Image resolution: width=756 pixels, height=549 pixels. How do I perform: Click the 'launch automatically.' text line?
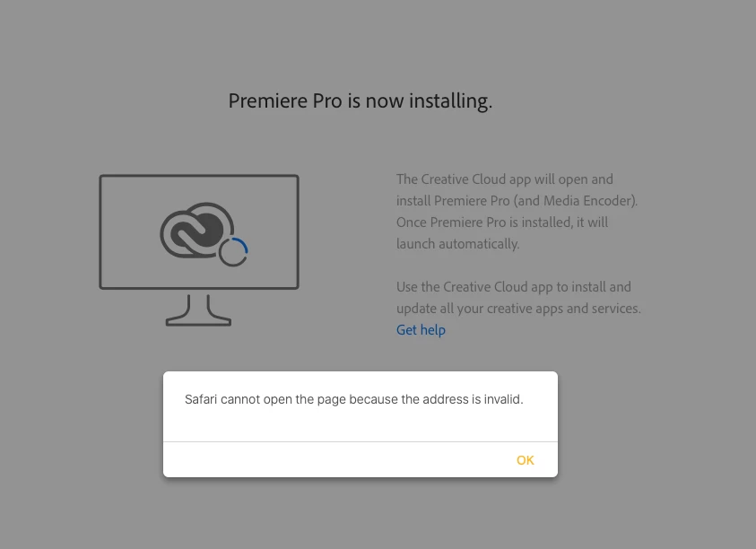coord(457,244)
